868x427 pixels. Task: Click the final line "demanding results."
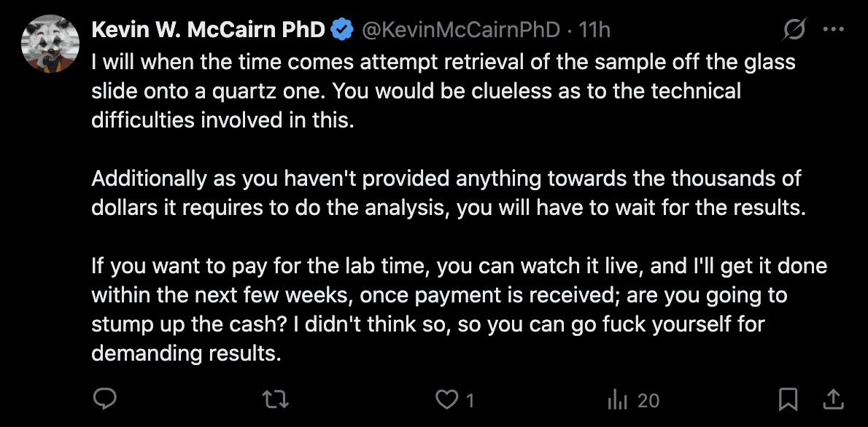coord(186,353)
